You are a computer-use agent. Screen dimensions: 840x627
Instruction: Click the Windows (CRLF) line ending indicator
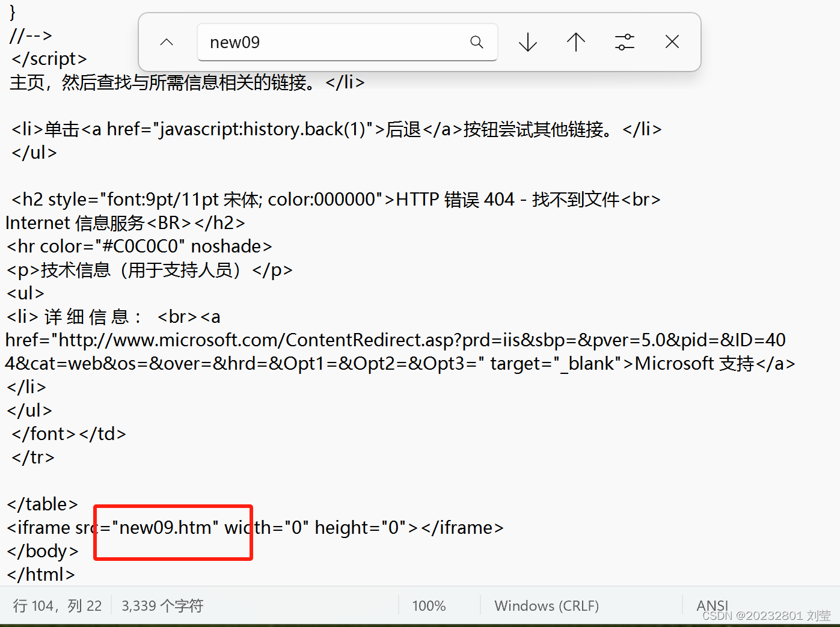pyautogui.click(x=547, y=605)
